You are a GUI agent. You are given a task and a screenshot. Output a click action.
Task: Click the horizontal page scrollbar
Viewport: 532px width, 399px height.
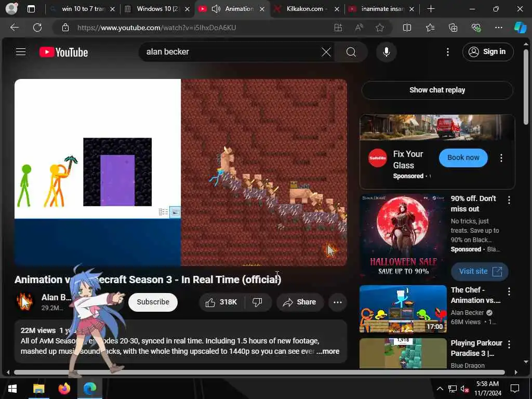tap(259, 372)
